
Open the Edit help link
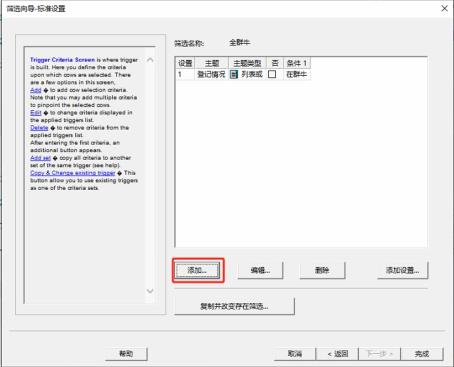tap(36, 113)
